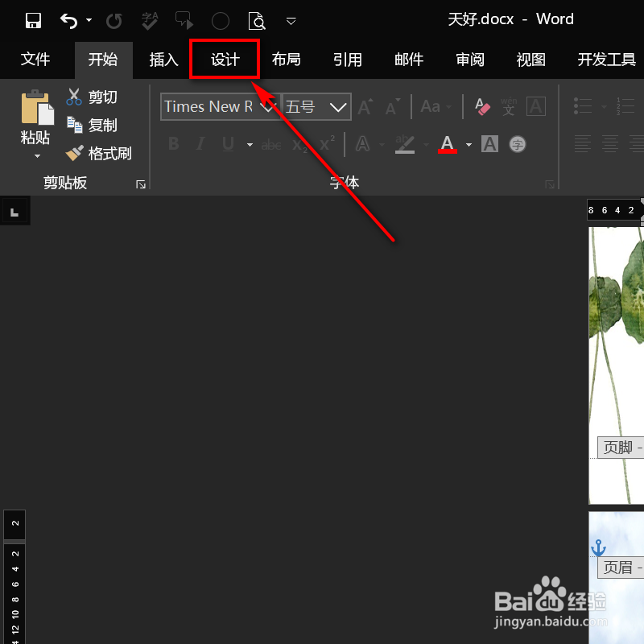Click the comment with arrow icon in quick access toolbar
This screenshot has width=644, height=644.
(184, 21)
